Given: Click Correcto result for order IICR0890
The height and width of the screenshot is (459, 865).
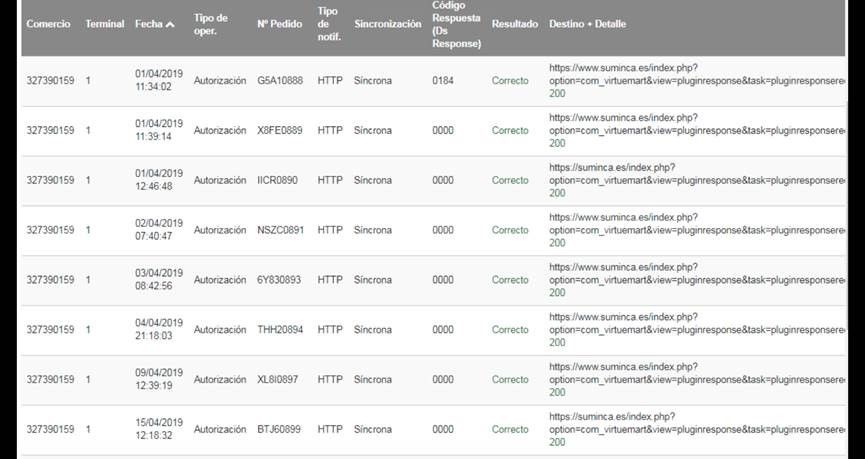Looking at the screenshot, I should tap(510, 180).
